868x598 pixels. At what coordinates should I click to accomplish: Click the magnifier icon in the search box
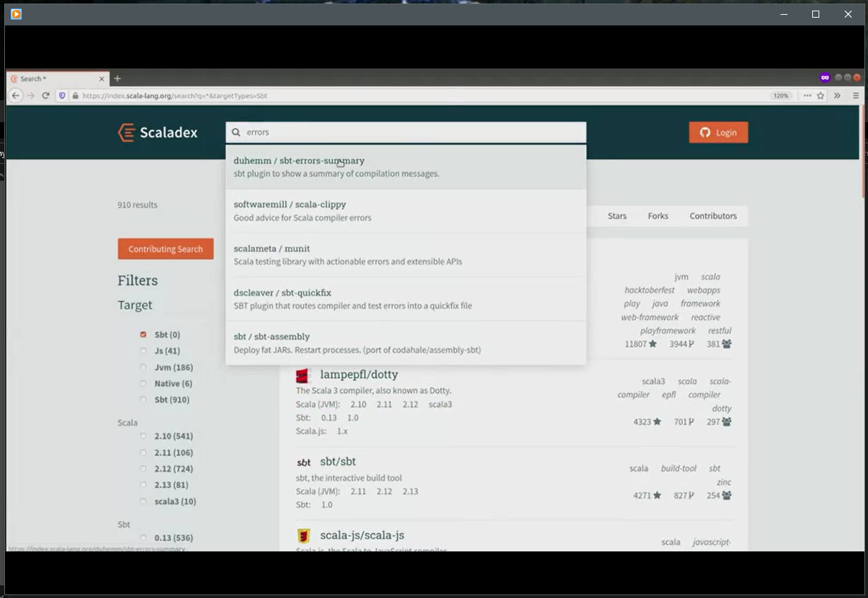tap(237, 132)
